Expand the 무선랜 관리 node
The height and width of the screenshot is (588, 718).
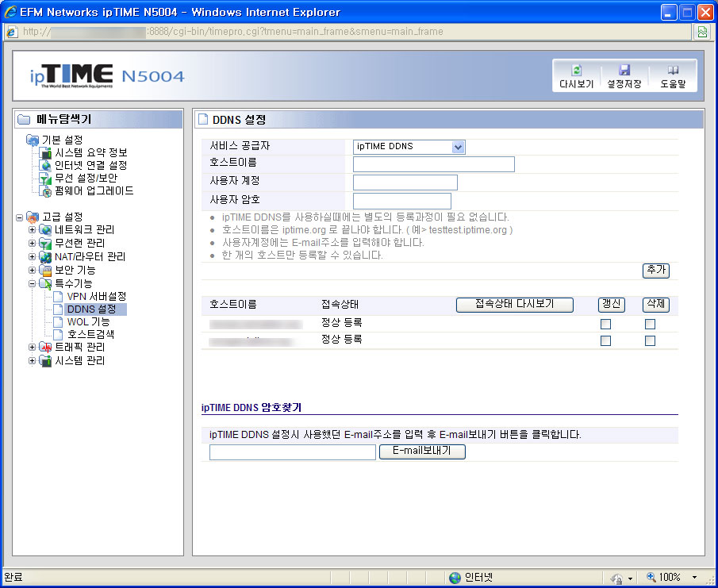click(32, 243)
